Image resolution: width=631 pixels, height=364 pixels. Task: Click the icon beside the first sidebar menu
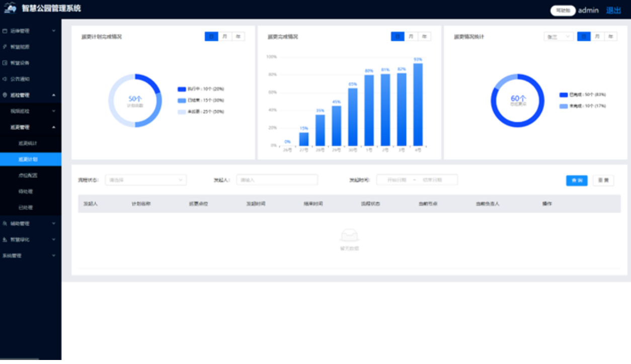(x=5, y=31)
